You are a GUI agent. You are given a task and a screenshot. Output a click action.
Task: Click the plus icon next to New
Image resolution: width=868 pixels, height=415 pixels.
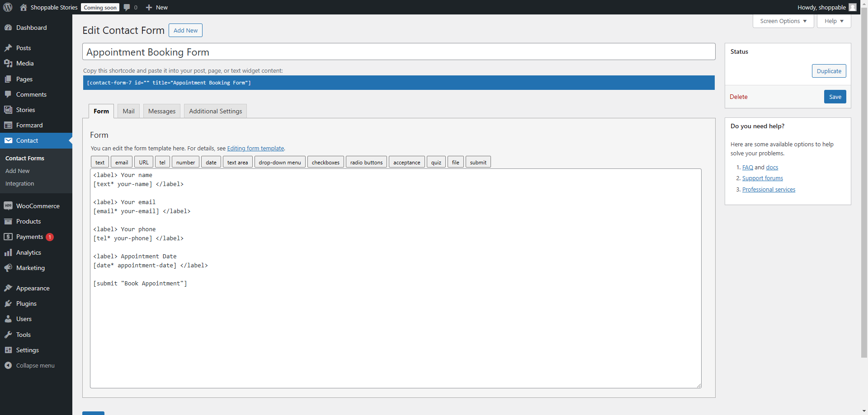click(x=149, y=7)
